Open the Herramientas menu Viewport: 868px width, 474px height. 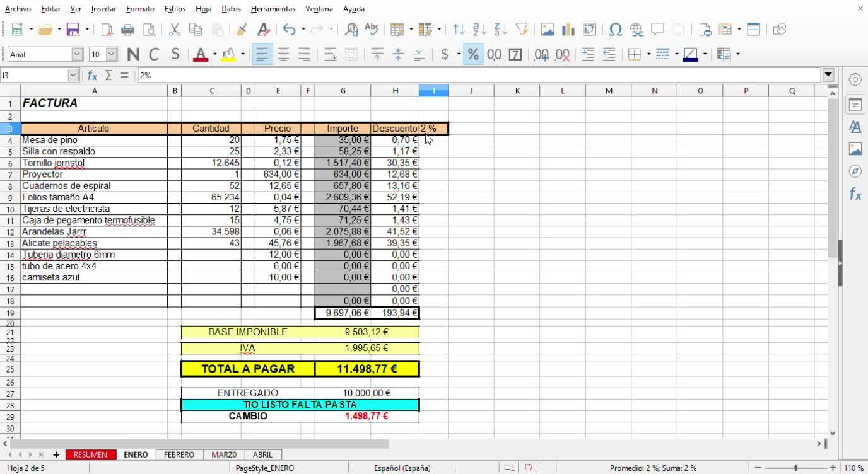coord(273,9)
